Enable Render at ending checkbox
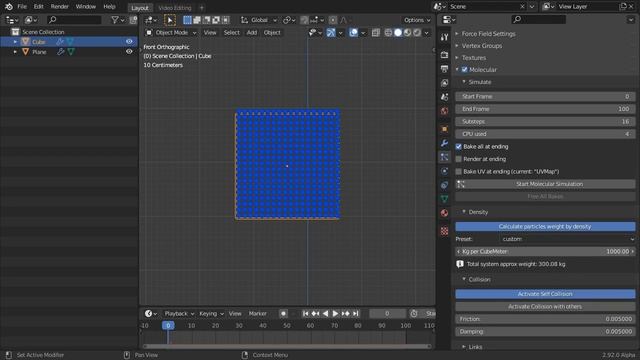Viewport: 640px width, 360px height. pos(459,159)
